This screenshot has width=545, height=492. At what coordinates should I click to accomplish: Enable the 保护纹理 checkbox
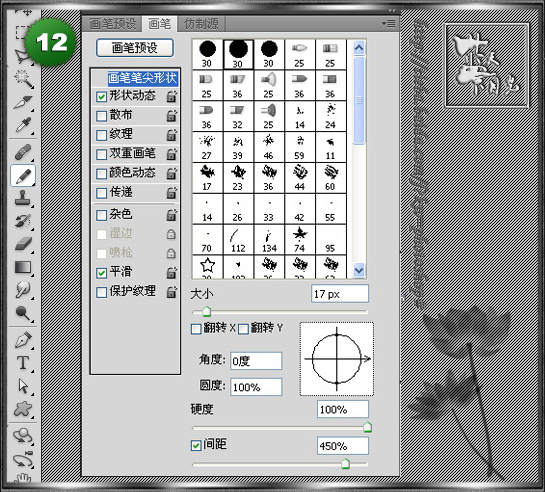[x=101, y=292]
